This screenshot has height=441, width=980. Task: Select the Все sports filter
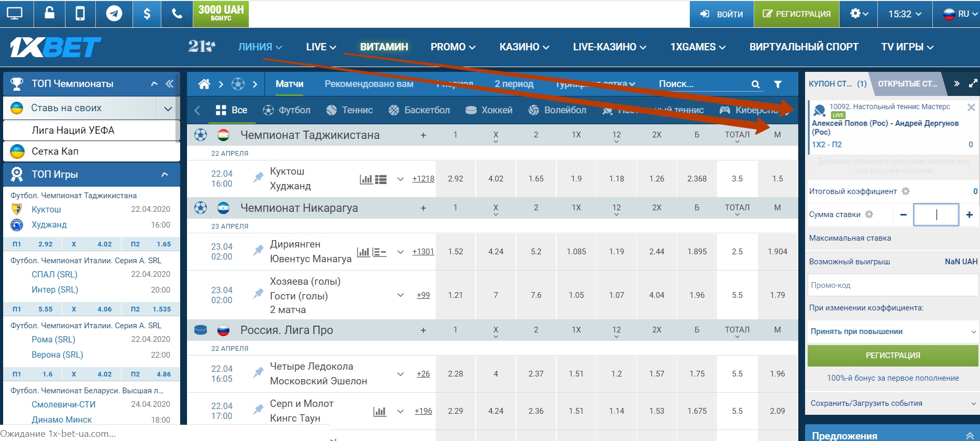click(x=232, y=110)
